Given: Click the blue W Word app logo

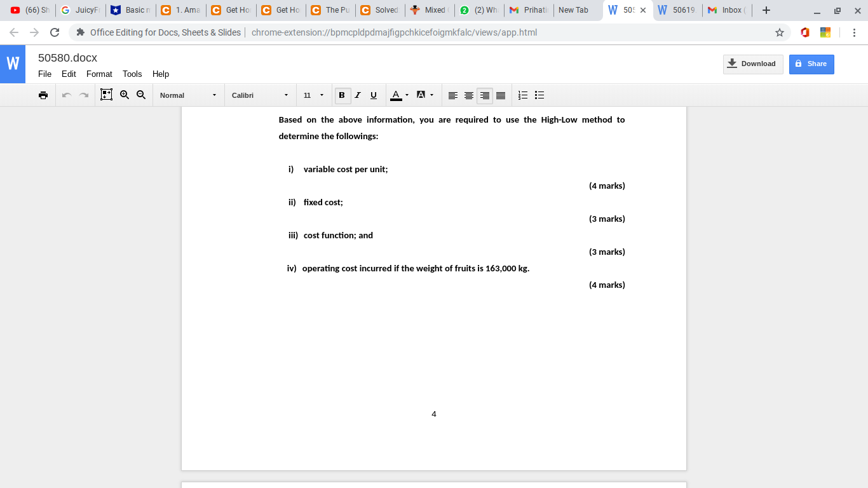Looking at the screenshot, I should tap(13, 64).
